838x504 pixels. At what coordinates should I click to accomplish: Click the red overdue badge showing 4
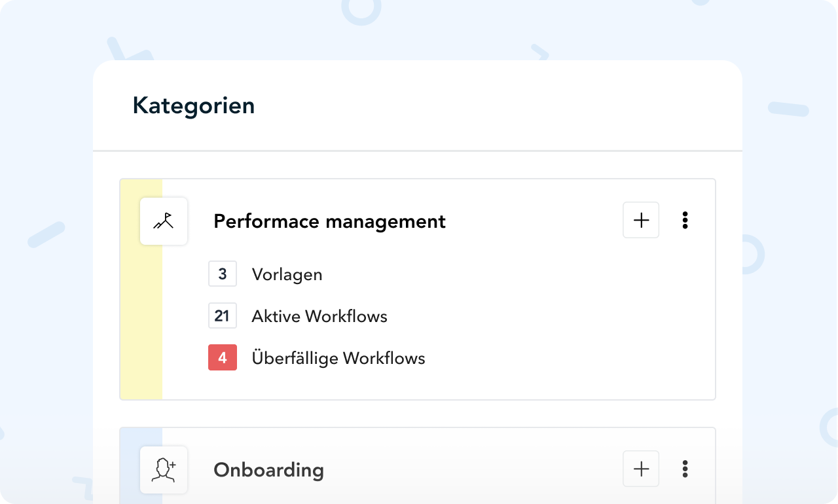click(x=223, y=358)
